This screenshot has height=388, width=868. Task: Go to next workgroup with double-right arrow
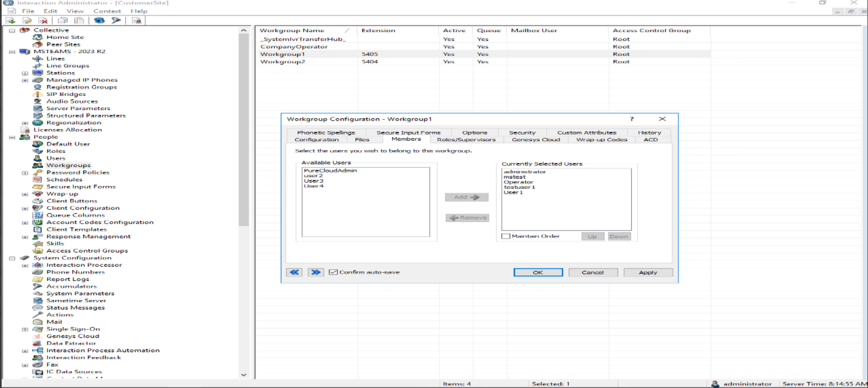point(316,272)
